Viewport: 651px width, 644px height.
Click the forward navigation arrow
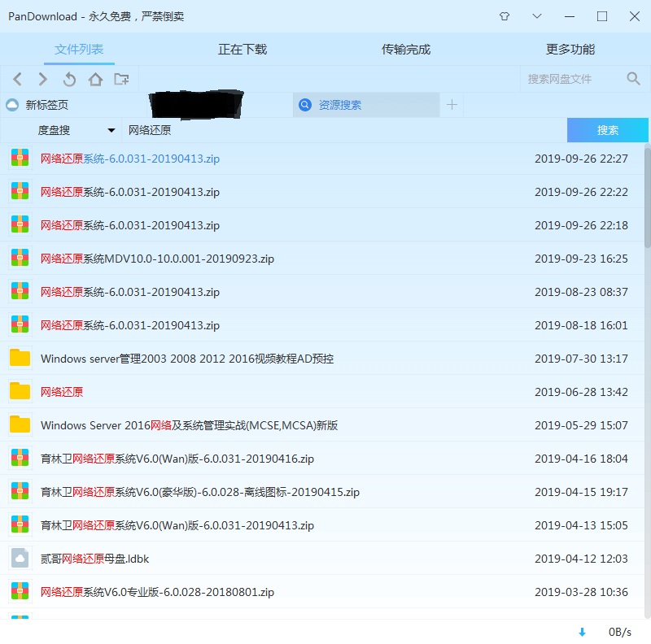[42, 79]
